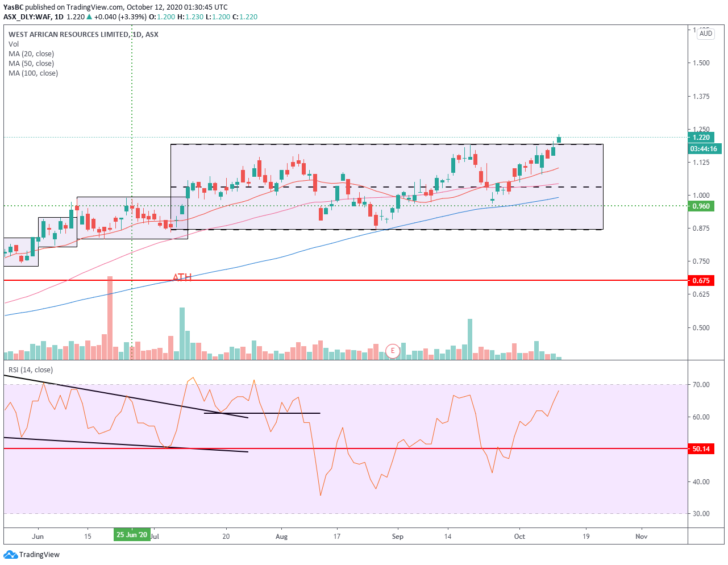Click the RSI 30.00 axis label
The width and height of the screenshot is (728, 565).
(x=701, y=513)
